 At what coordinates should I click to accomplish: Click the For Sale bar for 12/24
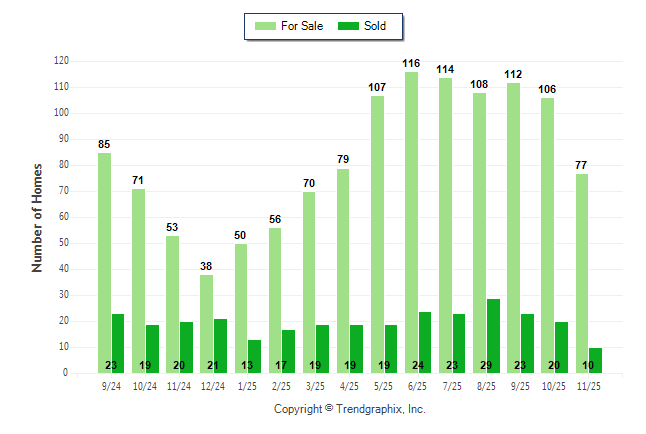click(207, 323)
